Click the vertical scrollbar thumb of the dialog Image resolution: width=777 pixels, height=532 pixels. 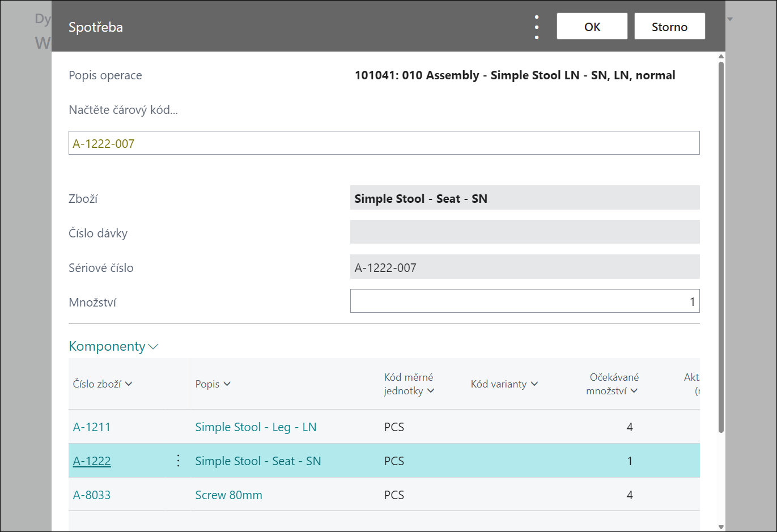tap(721, 246)
